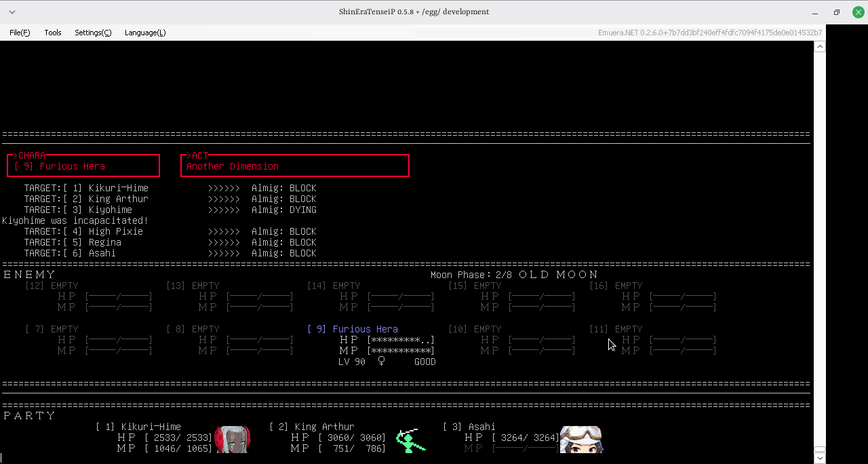Open the Language(L) menu

click(145, 33)
